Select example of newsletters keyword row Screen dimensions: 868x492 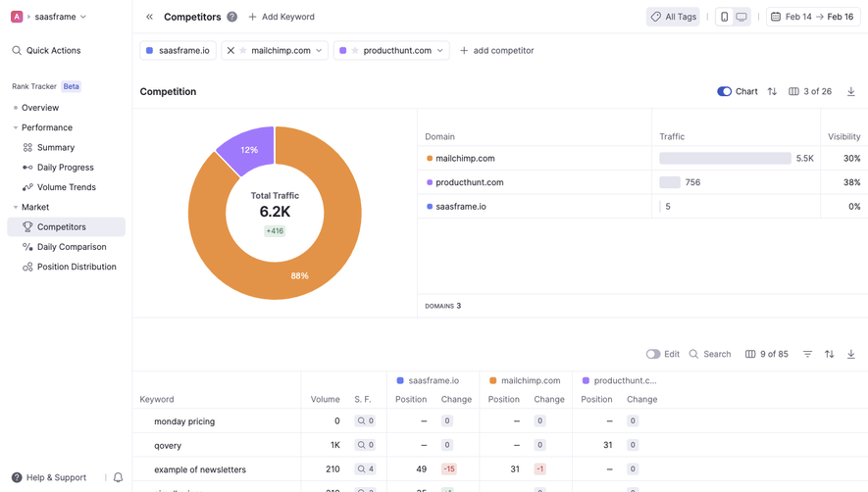click(500, 469)
